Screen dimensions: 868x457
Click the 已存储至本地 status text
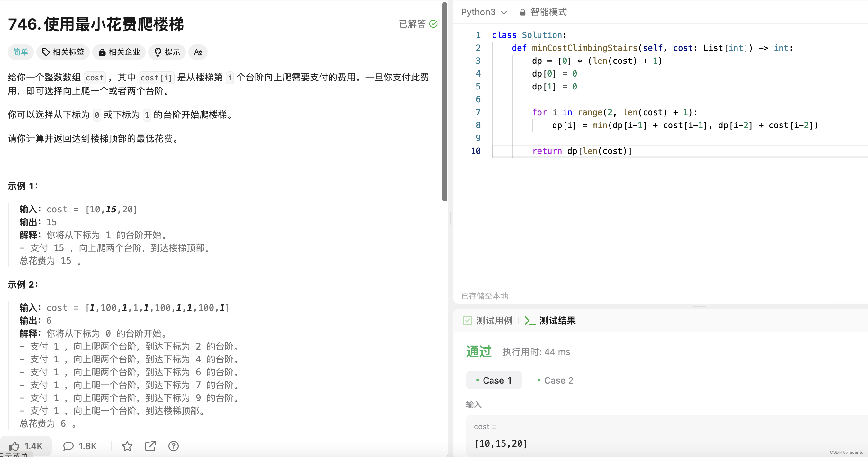click(484, 296)
